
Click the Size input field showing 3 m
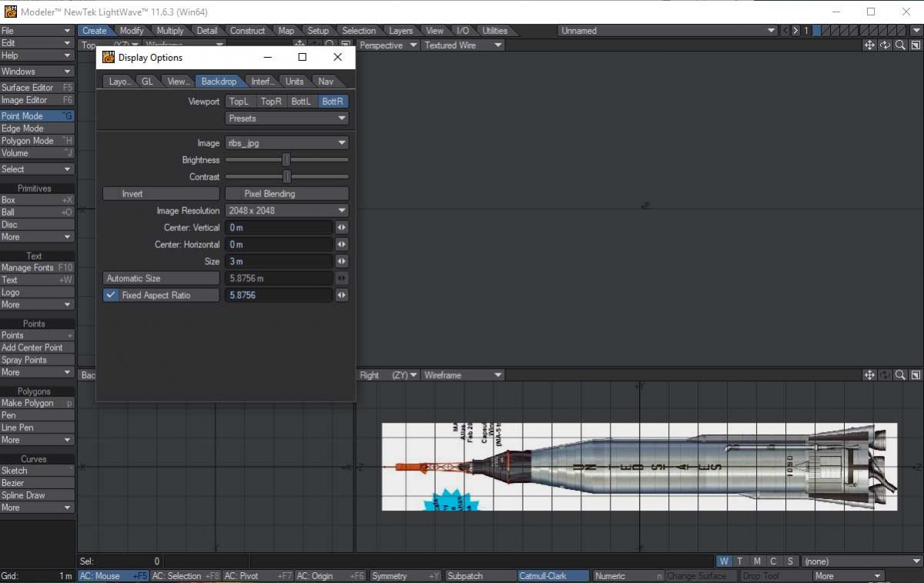click(x=279, y=261)
